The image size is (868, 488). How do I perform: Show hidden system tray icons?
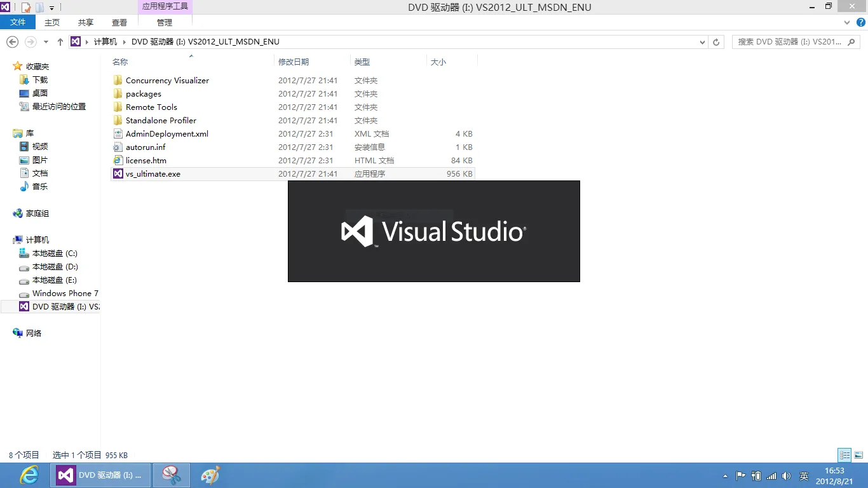(x=726, y=476)
